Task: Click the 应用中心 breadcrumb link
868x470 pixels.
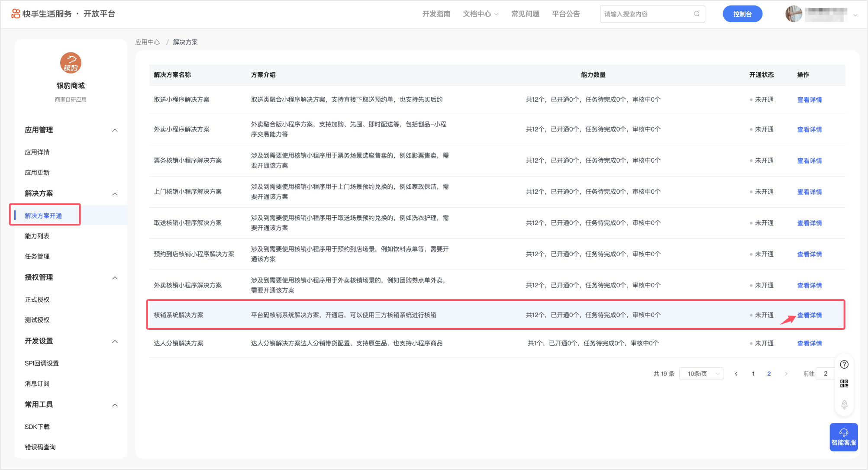Action: click(148, 42)
